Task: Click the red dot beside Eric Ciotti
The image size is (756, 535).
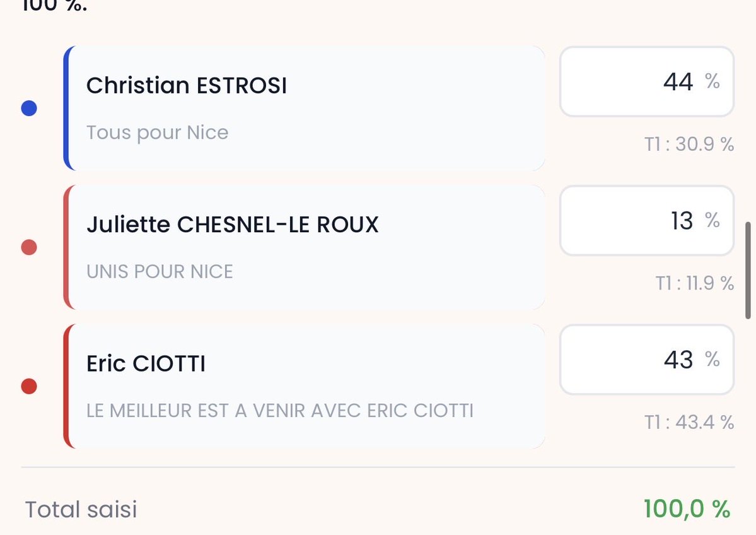Action: pos(29,386)
